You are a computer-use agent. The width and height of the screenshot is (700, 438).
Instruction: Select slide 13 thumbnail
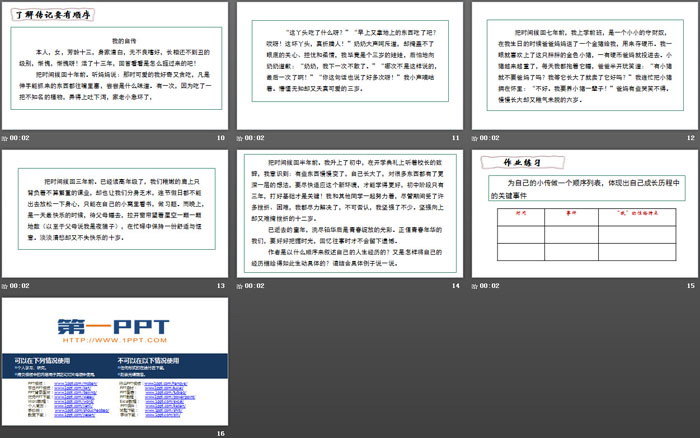pyautogui.click(x=115, y=214)
